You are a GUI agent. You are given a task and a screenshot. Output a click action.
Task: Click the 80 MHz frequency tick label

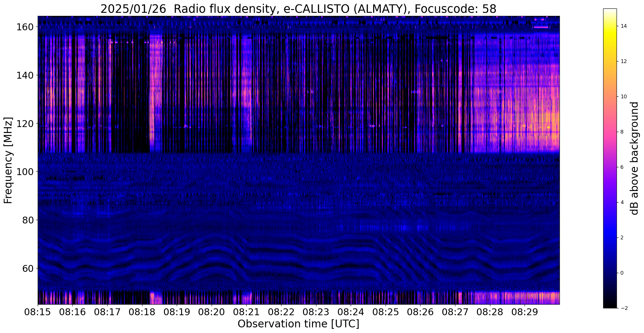point(28,220)
